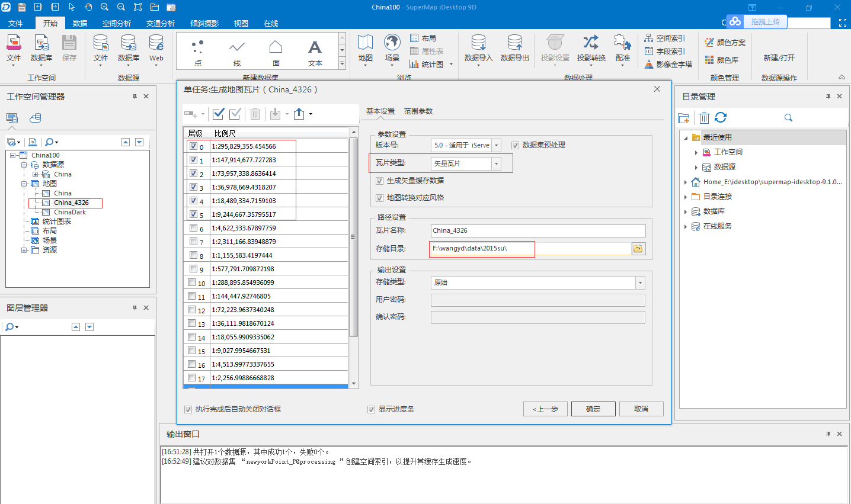The image size is (851, 504).
Task: Click the 瓦片名称 input field
Action: click(x=538, y=231)
